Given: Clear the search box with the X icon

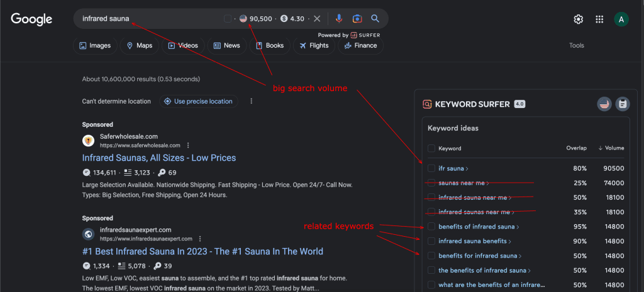Looking at the screenshot, I should coord(317,19).
